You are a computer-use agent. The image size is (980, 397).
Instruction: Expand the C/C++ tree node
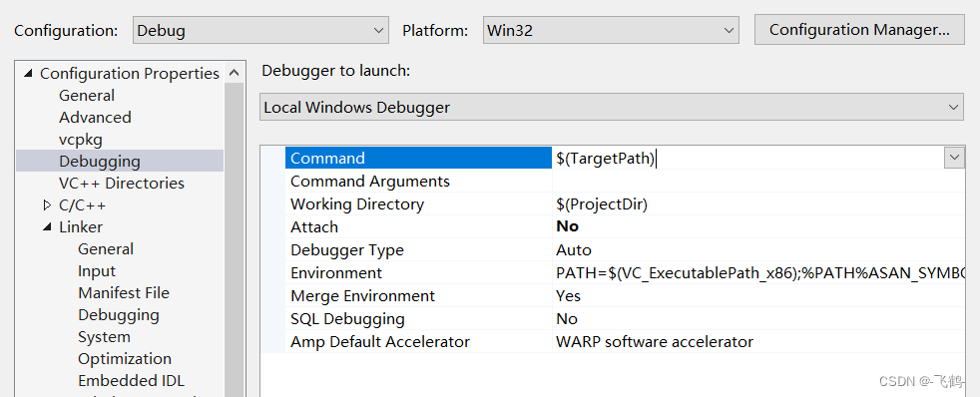pos(47,204)
